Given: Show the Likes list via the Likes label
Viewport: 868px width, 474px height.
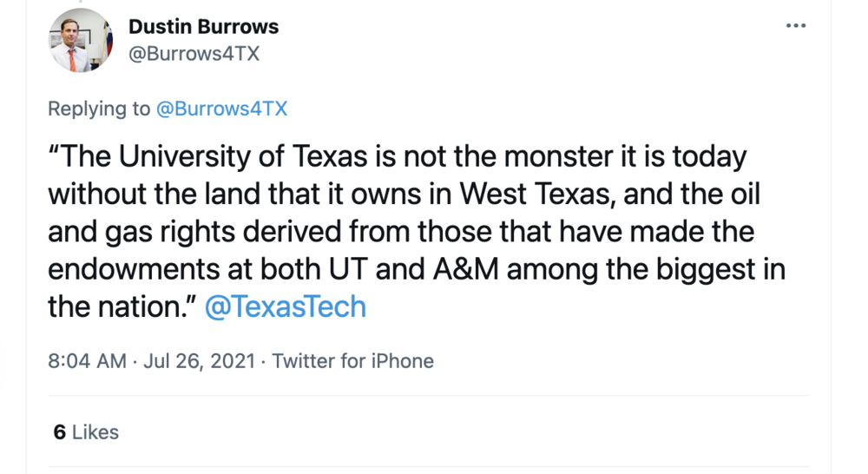Looking at the screenshot, I should tap(95, 432).
